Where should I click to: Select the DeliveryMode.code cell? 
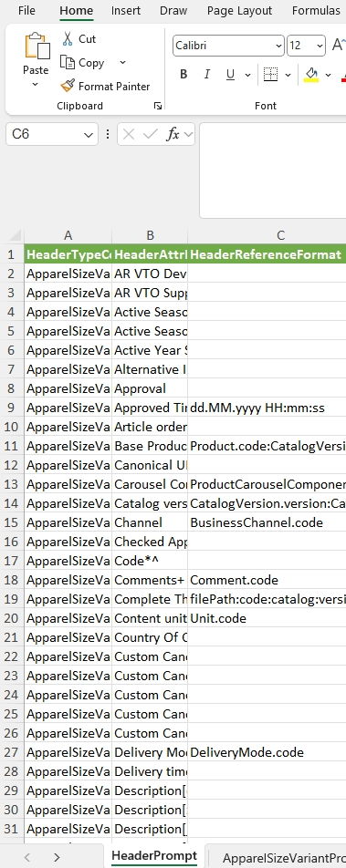point(267,752)
